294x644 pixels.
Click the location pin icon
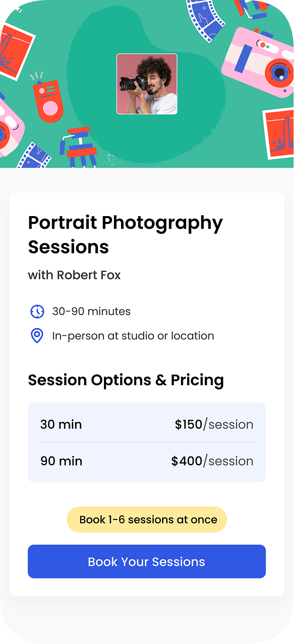click(x=37, y=336)
